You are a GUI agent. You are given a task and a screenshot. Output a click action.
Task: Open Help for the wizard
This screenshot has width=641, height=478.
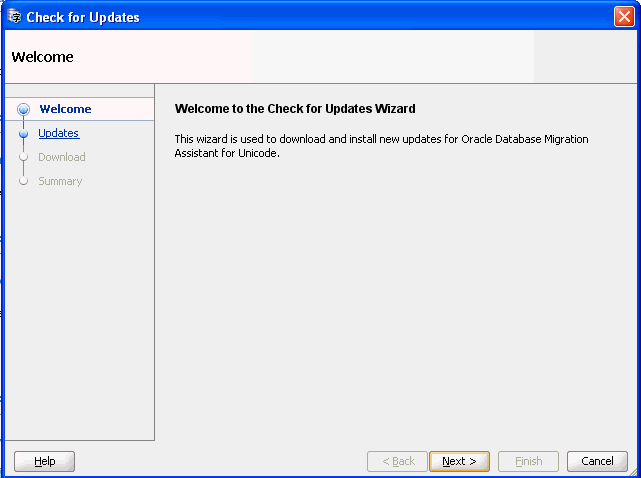coord(45,461)
